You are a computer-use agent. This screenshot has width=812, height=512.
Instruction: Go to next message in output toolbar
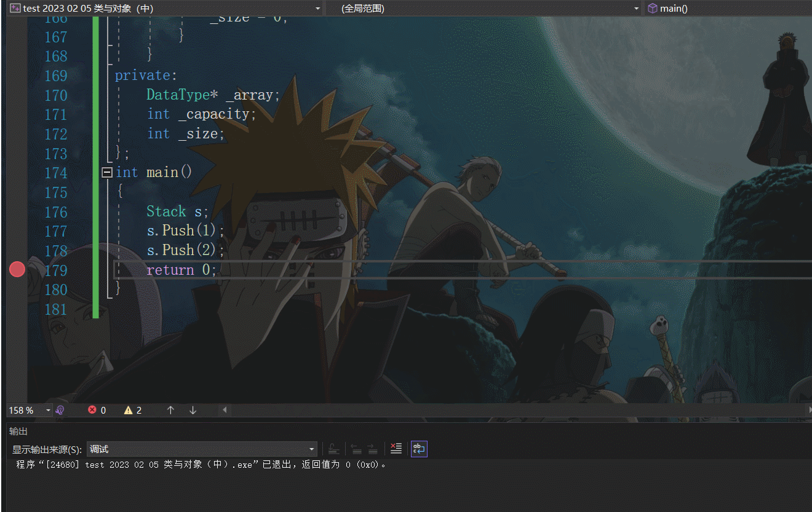point(372,449)
